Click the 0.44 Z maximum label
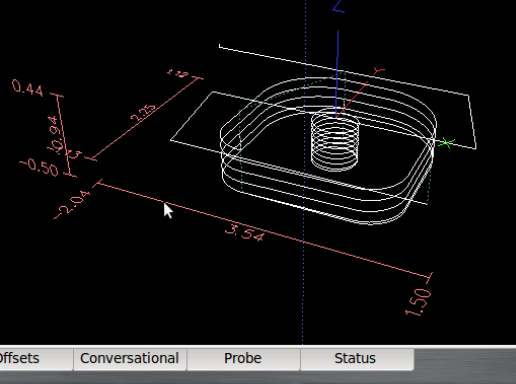The image size is (516, 384). tap(28, 88)
